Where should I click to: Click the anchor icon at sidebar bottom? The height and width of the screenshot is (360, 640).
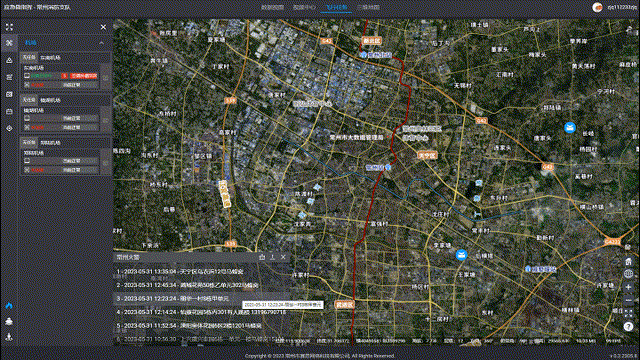9,337
